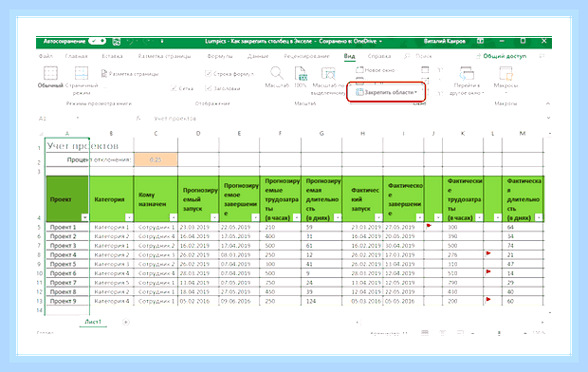Screen dimensions: 588x372
Task: Click the Макросы icon
Action: click(x=505, y=73)
